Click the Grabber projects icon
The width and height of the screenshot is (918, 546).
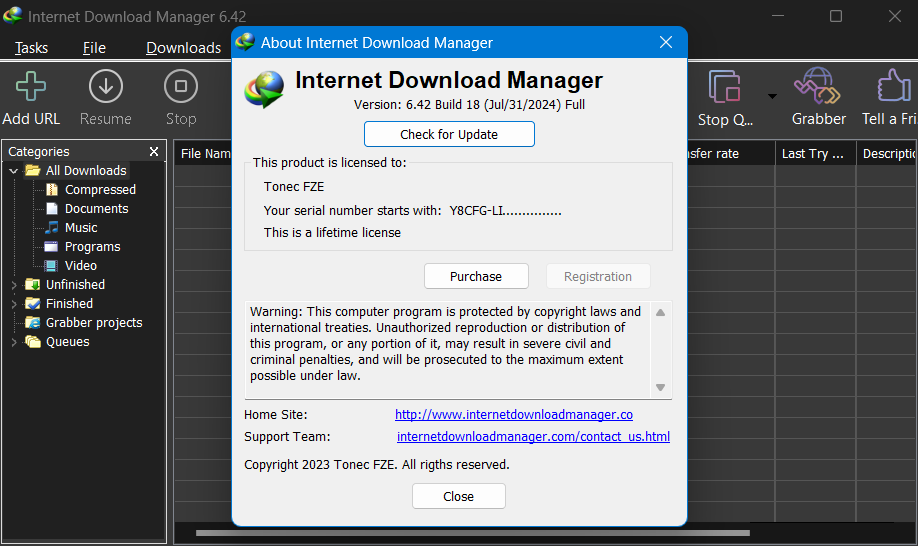pos(33,322)
